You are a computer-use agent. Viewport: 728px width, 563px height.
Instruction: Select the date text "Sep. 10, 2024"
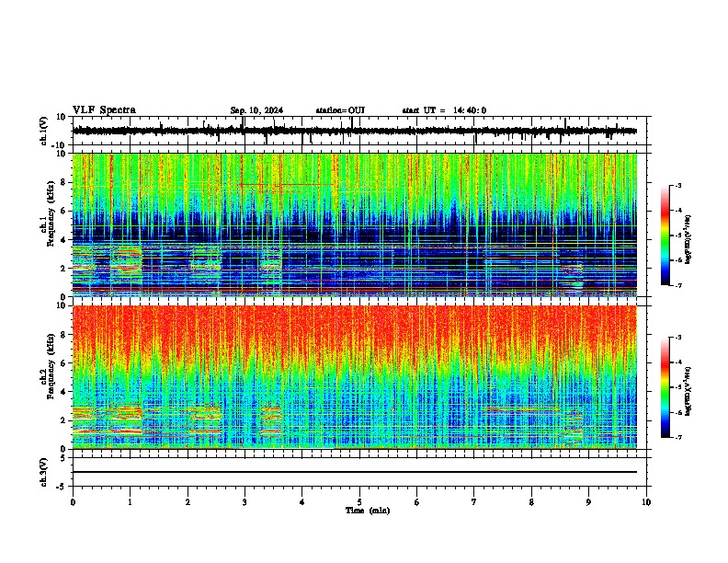256,110
